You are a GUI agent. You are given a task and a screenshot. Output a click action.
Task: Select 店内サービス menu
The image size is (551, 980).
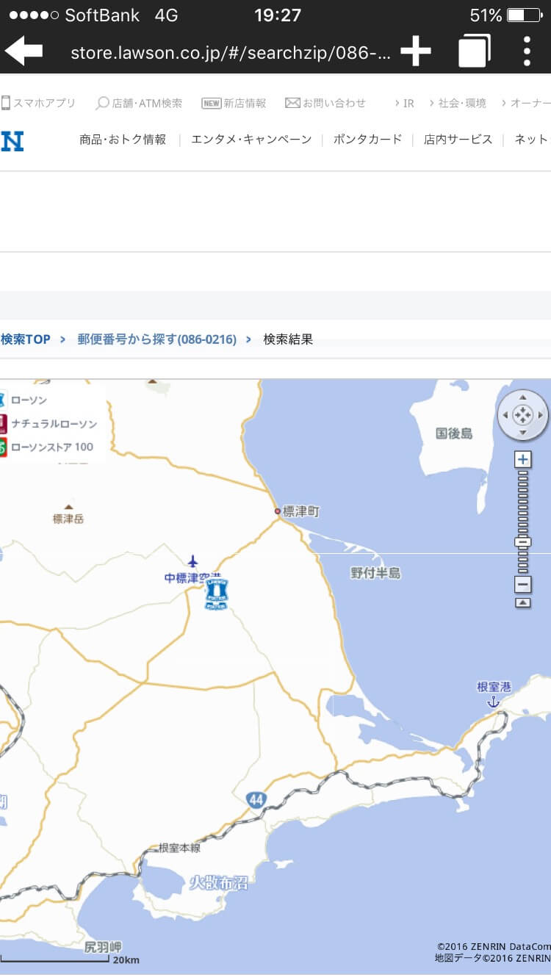click(458, 139)
